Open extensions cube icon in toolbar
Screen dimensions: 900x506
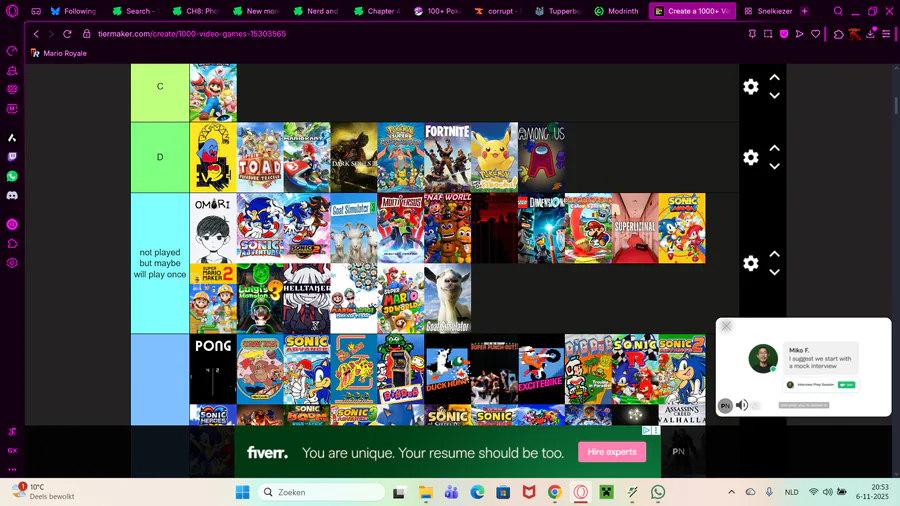(x=839, y=34)
